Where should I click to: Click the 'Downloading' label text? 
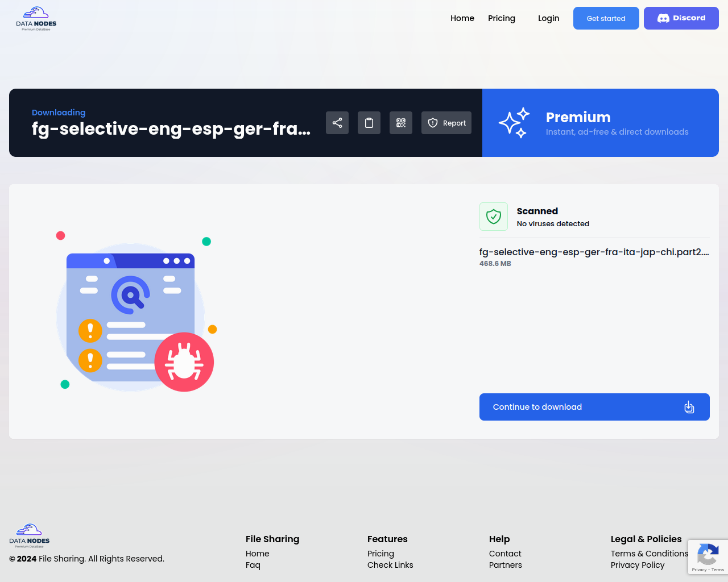click(x=59, y=113)
